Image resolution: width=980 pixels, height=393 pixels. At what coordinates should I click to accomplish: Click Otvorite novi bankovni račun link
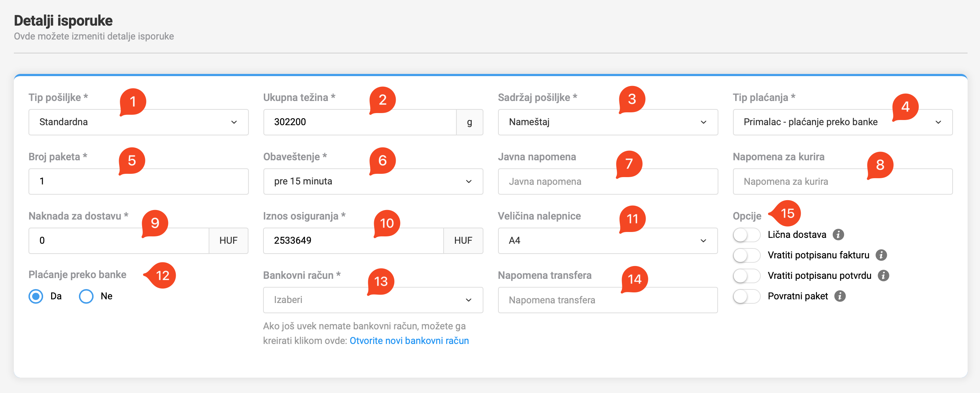click(x=409, y=340)
